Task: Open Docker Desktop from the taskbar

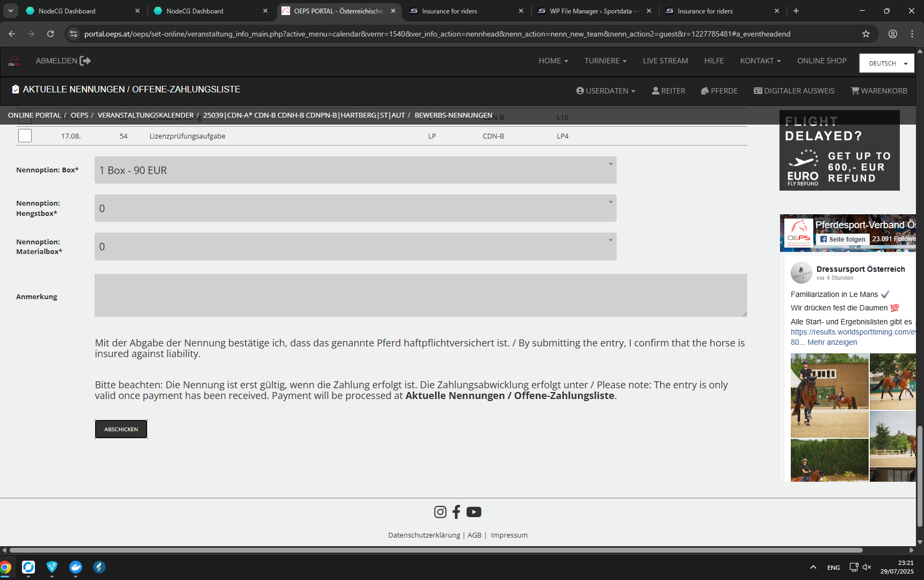Action: [x=76, y=567]
